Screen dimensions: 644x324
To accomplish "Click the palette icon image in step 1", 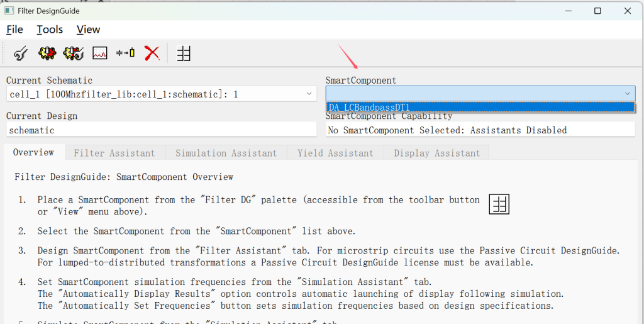I will (499, 204).
